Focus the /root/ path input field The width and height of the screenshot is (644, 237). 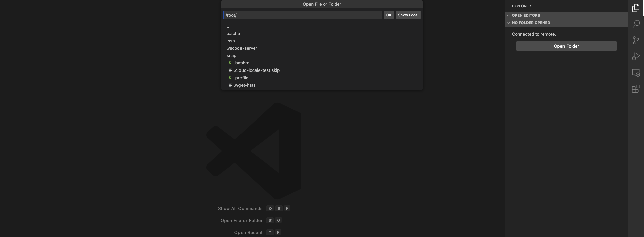click(x=302, y=15)
